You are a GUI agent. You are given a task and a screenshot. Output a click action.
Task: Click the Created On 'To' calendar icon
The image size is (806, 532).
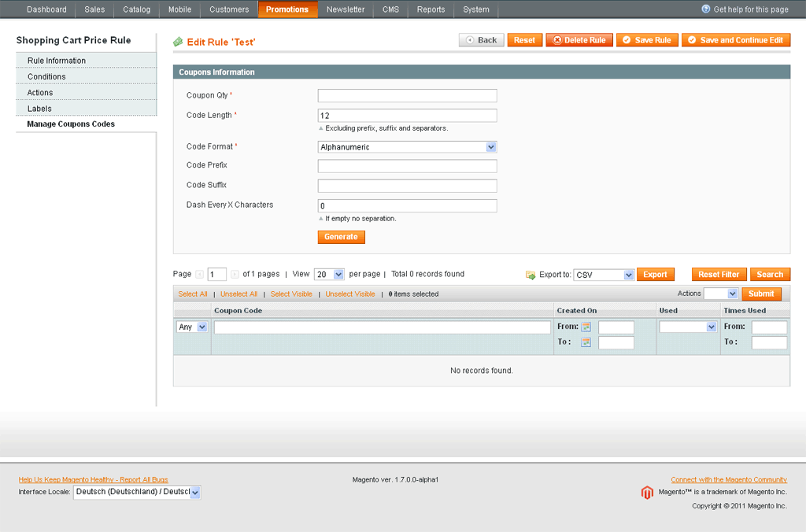point(586,342)
